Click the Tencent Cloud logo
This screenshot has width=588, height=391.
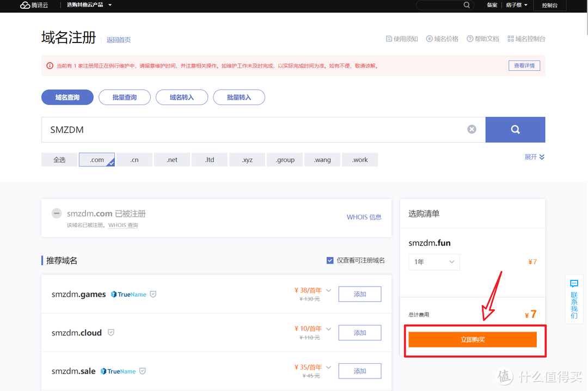pyautogui.click(x=34, y=5)
